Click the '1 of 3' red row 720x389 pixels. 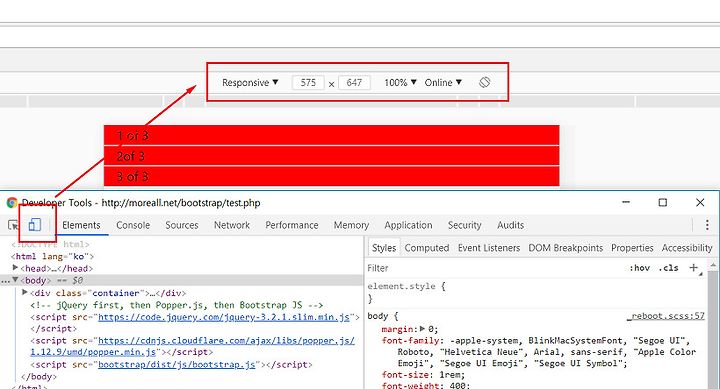[332, 135]
